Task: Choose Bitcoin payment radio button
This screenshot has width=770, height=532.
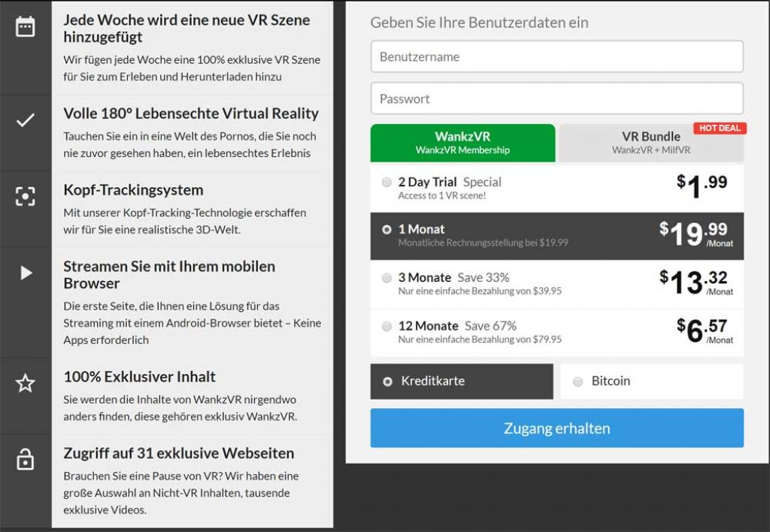Action: coord(577,382)
